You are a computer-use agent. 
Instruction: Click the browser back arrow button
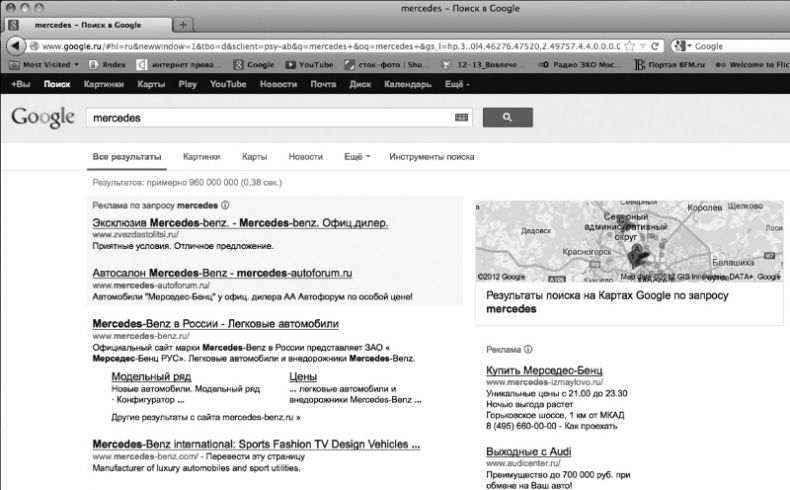(x=15, y=46)
